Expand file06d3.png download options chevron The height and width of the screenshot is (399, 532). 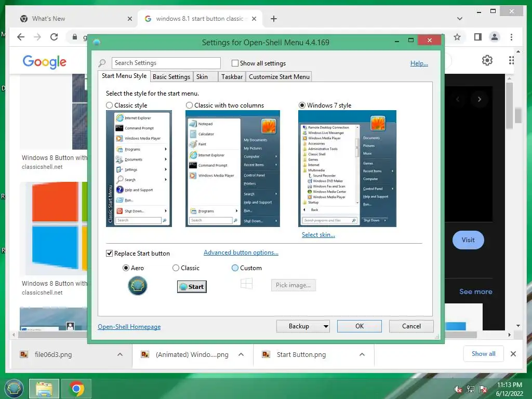120,354
